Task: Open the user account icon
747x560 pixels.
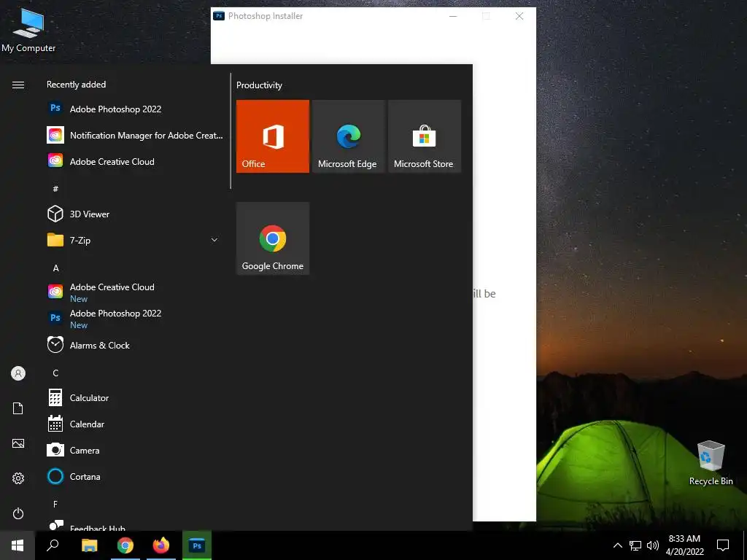Action: 18,373
